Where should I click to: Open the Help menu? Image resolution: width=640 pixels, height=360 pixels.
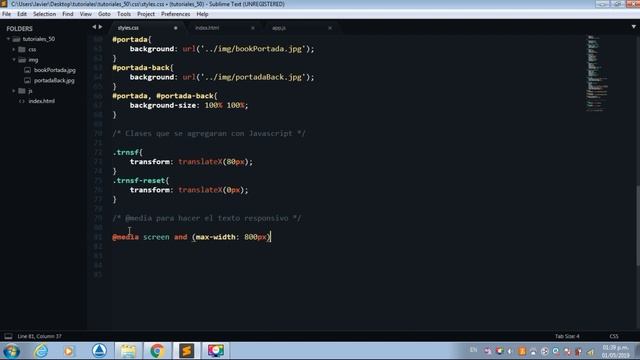pos(202,14)
